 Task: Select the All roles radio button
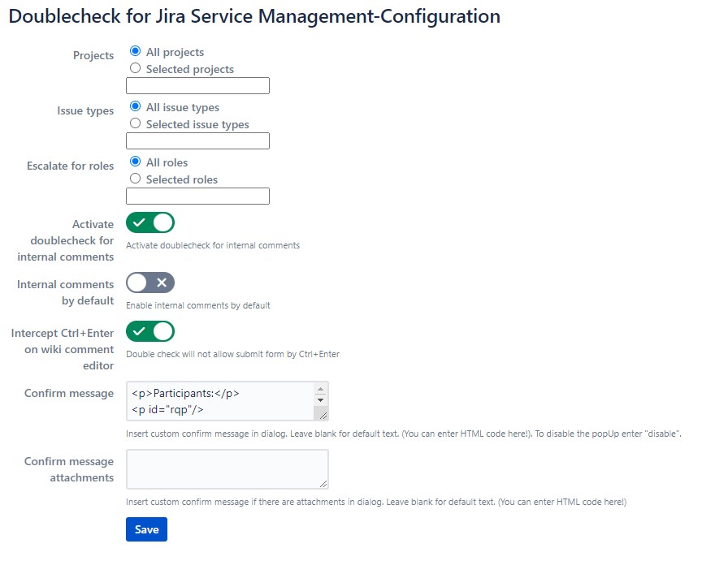click(136, 162)
